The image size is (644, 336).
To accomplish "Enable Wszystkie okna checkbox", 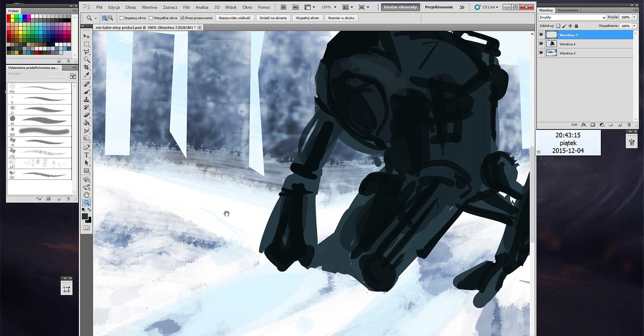I will tap(150, 18).
